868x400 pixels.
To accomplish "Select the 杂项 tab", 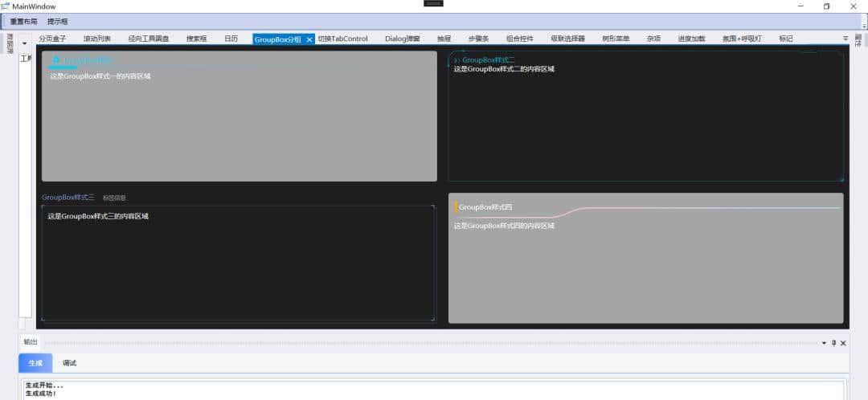I will tap(653, 39).
